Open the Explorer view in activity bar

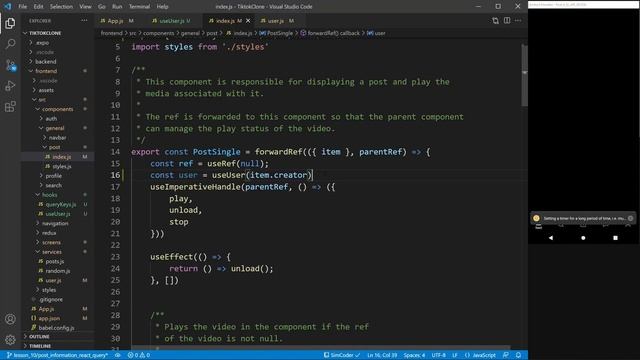[10, 23]
